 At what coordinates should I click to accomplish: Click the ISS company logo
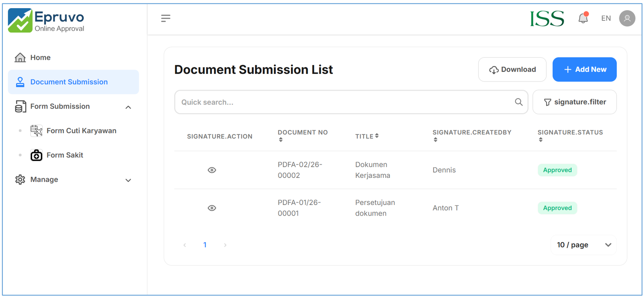[547, 19]
